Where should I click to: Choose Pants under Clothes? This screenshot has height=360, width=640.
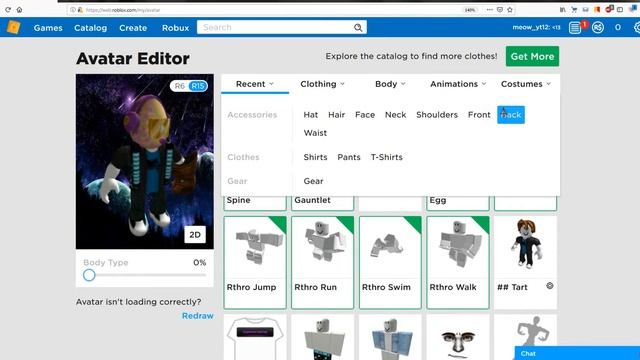coord(349,157)
